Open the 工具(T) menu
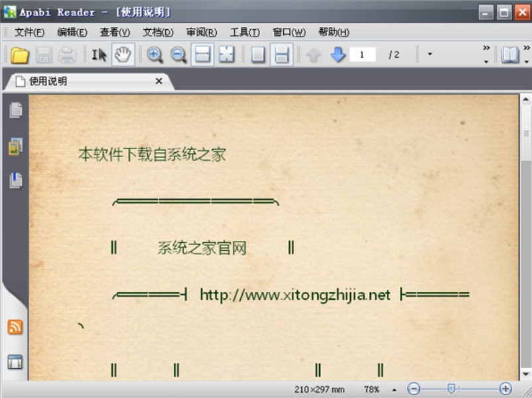 [x=245, y=33]
